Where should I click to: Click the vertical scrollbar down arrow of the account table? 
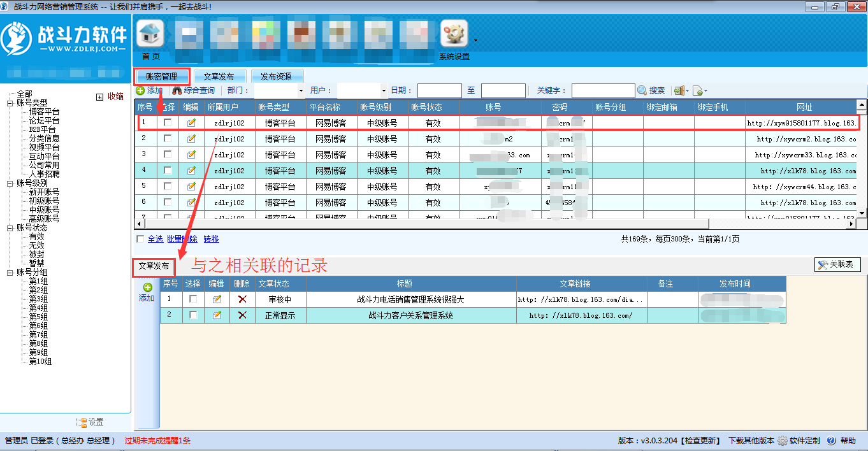point(862,213)
